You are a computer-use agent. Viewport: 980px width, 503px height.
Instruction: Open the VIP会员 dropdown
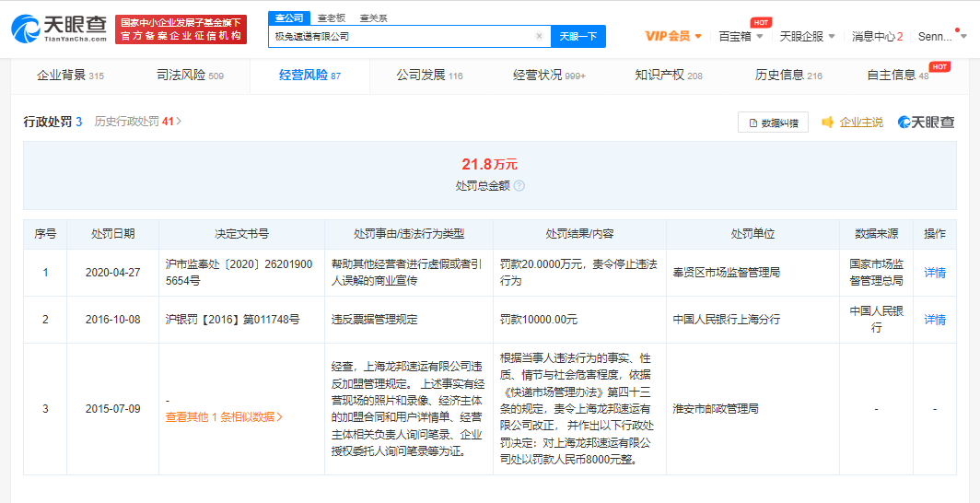coord(673,36)
